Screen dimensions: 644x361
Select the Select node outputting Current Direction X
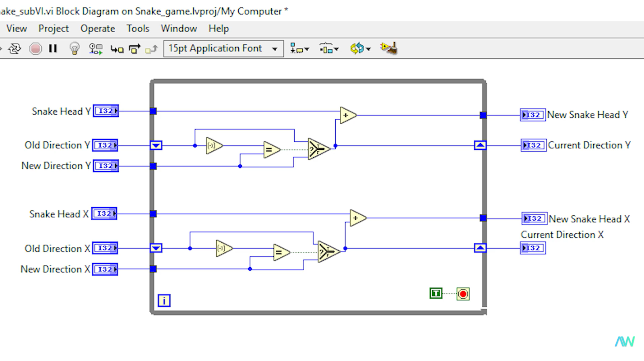[x=329, y=252]
